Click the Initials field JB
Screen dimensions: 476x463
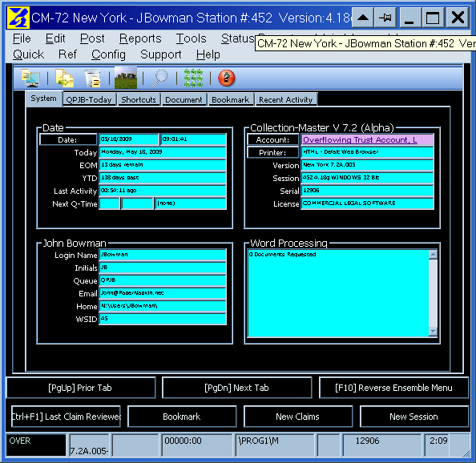[x=163, y=268]
